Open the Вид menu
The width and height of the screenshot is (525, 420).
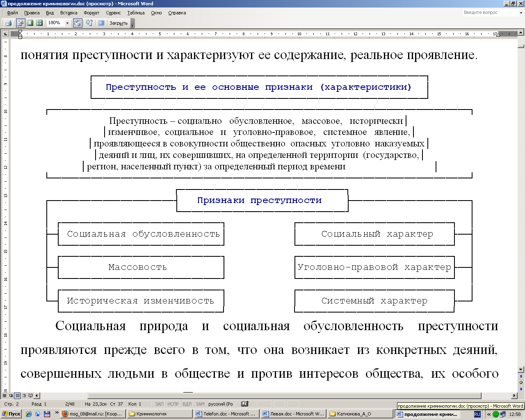(x=50, y=13)
